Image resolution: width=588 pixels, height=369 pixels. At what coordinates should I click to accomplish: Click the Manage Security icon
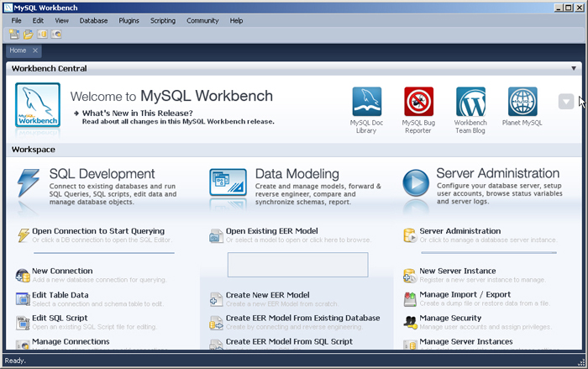click(x=410, y=323)
